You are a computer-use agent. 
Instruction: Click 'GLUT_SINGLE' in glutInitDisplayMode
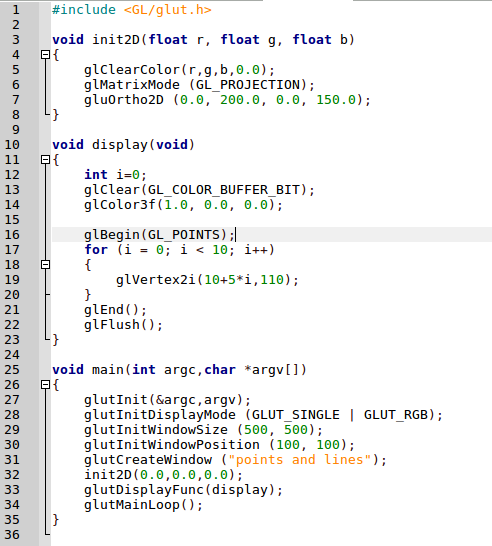click(296, 415)
